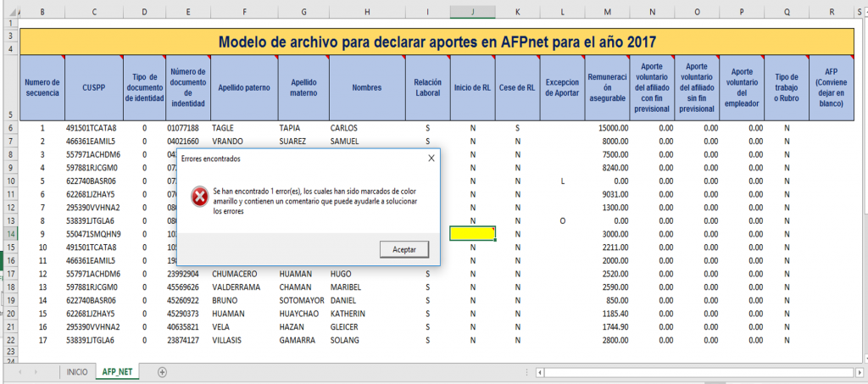Click 'Remuneración asegurable' header cell
This screenshot has width=868, height=384.
607,87
